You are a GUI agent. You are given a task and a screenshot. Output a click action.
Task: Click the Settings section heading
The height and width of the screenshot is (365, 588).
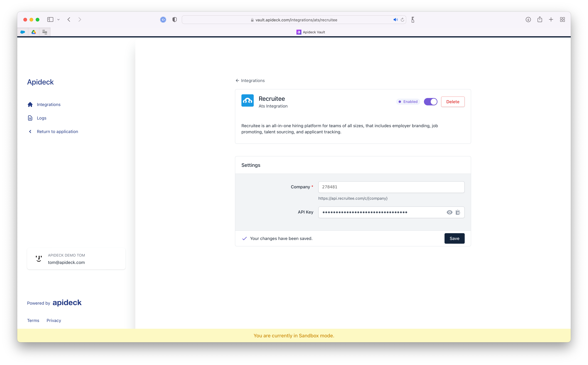point(251,165)
